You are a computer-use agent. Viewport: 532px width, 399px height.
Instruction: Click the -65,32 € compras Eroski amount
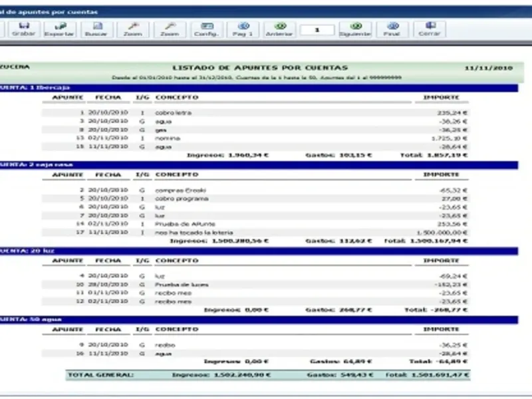click(454, 190)
